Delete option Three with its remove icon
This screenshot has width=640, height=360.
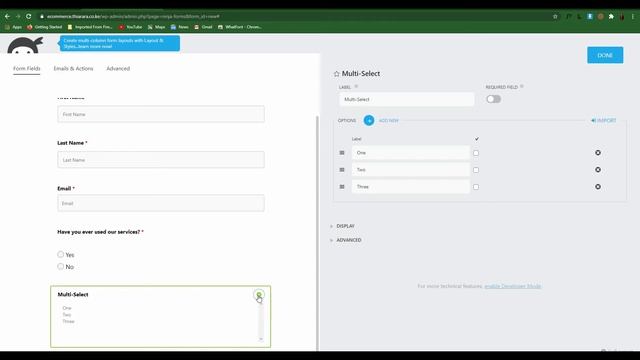[598, 187]
